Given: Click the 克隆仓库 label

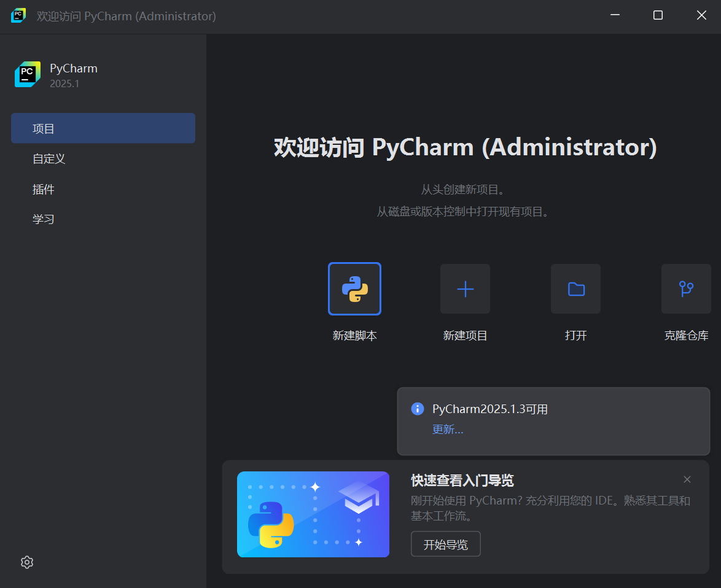Looking at the screenshot, I should point(686,335).
